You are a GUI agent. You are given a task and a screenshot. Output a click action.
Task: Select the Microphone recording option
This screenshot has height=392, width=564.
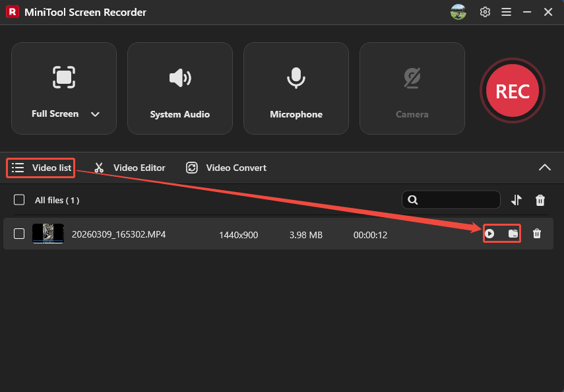click(296, 88)
